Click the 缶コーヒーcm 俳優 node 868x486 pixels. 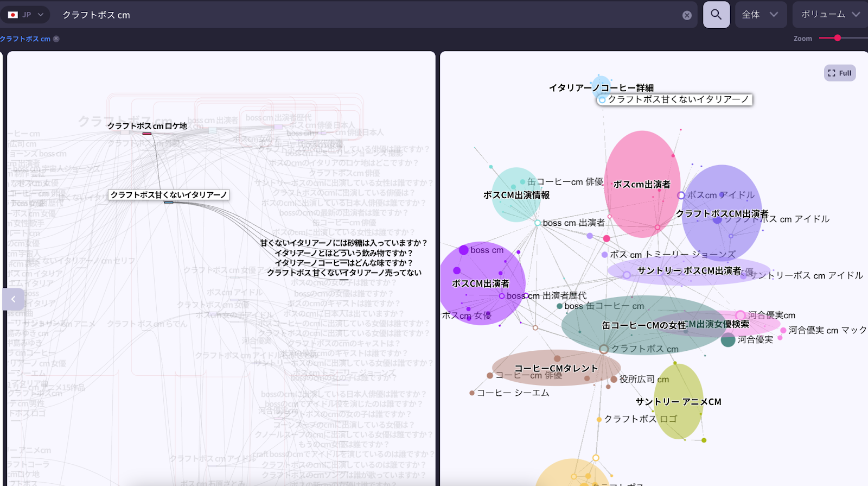tap(563, 182)
